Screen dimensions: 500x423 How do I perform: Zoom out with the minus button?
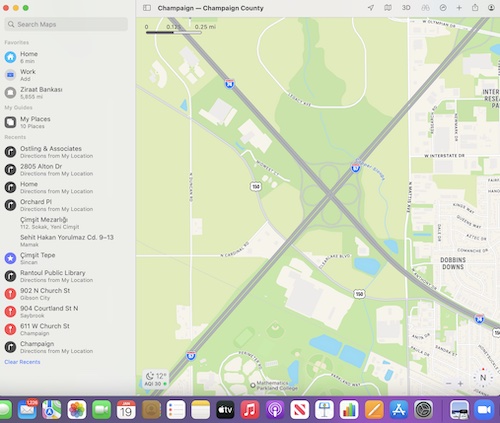(x=449, y=384)
